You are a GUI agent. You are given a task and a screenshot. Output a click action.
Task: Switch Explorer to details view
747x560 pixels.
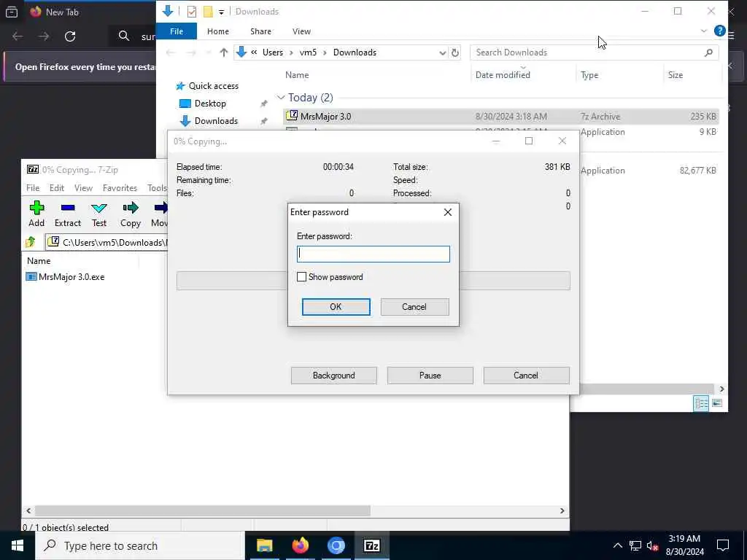pyautogui.click(x=701, y=403)
